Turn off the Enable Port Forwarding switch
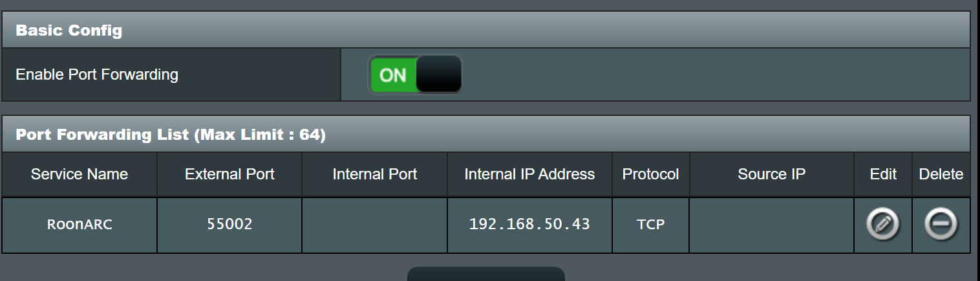Viewport: 980px width, 281px height. tap(415, 74)
